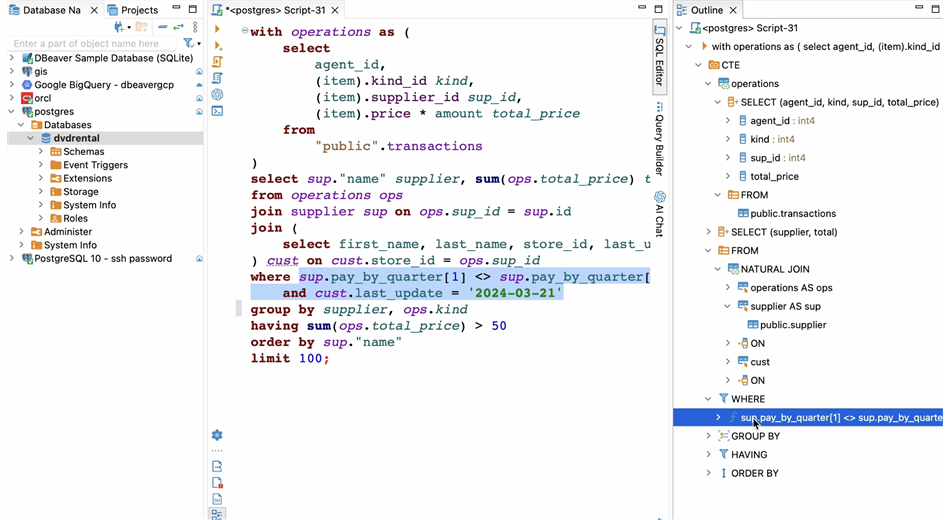
Task: Maximize the Outline panel
Action: point(935,9)
